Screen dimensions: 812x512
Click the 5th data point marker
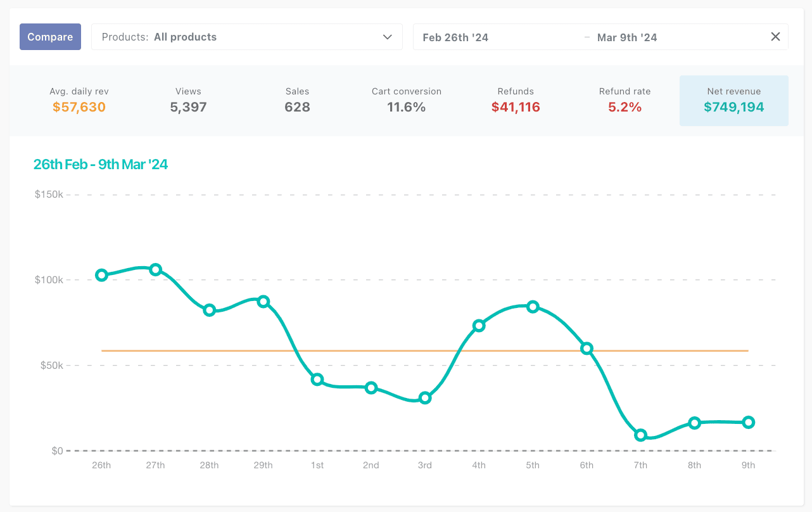point(533,307)
